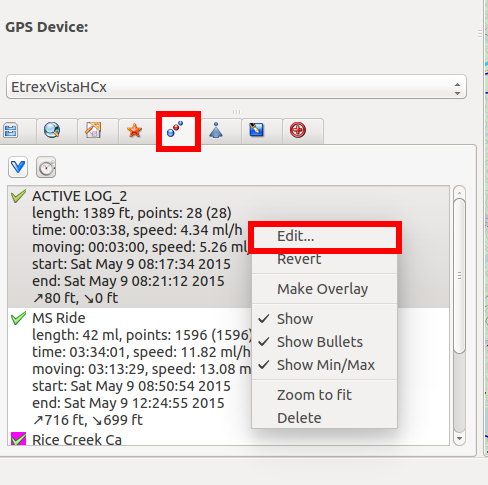Open the house map tab icon
The image size is (488, 485).
pos(93,130)
